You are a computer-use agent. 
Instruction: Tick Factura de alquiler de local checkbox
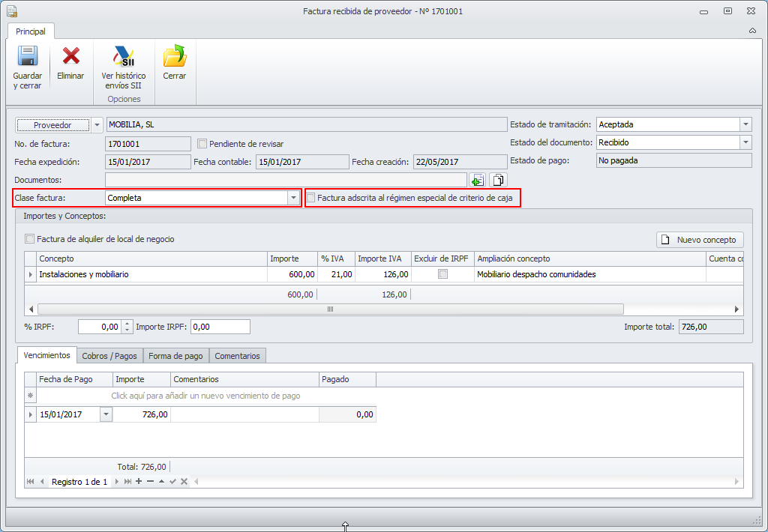[30, 239]
